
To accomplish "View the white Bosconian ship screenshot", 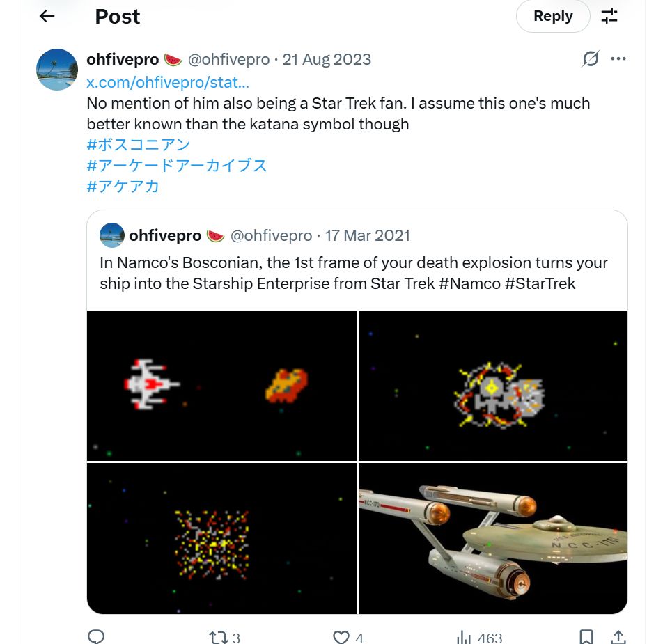I will [x=221, y=385].
